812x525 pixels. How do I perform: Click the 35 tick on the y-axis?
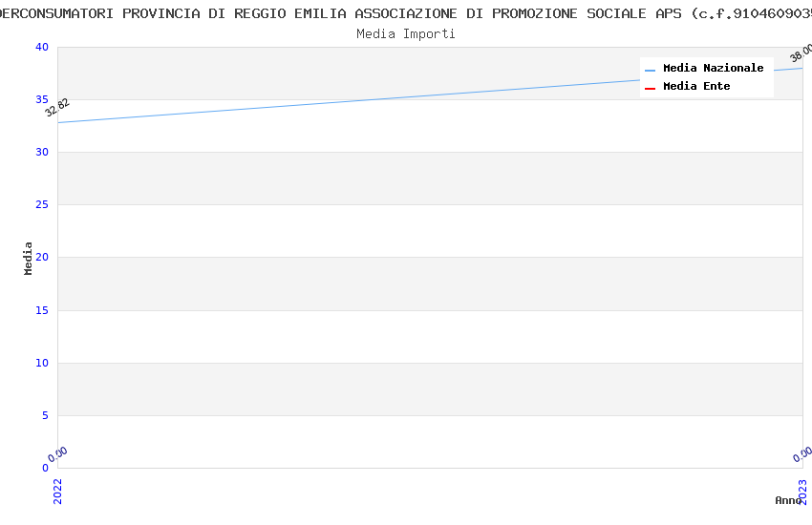click(41, 100)
